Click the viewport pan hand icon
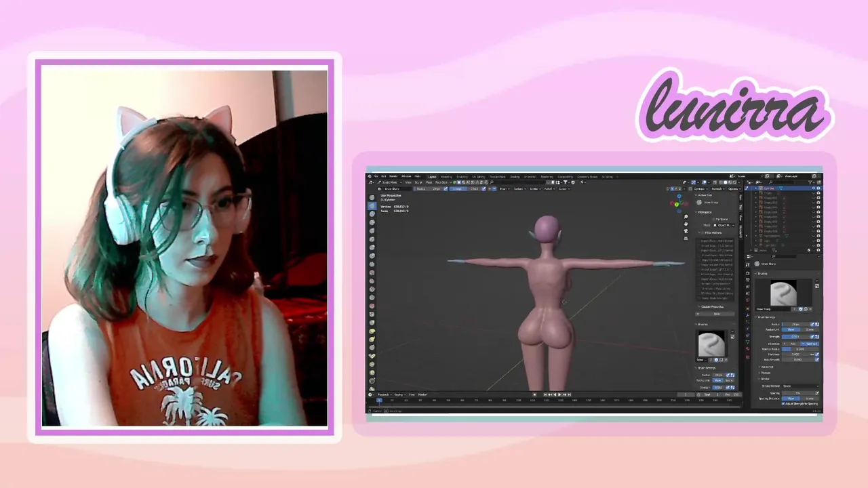The height and width of the screenshot is (488, 868). pos(686,224)
